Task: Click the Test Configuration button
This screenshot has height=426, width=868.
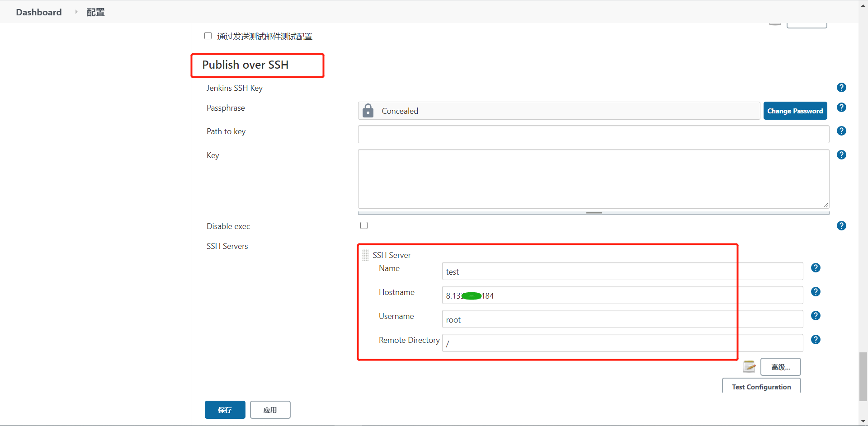Action: 761,386
